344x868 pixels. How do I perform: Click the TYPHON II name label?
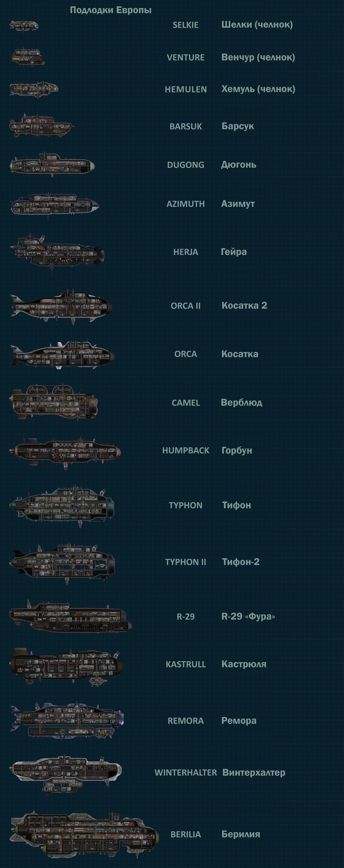[186, 562]
